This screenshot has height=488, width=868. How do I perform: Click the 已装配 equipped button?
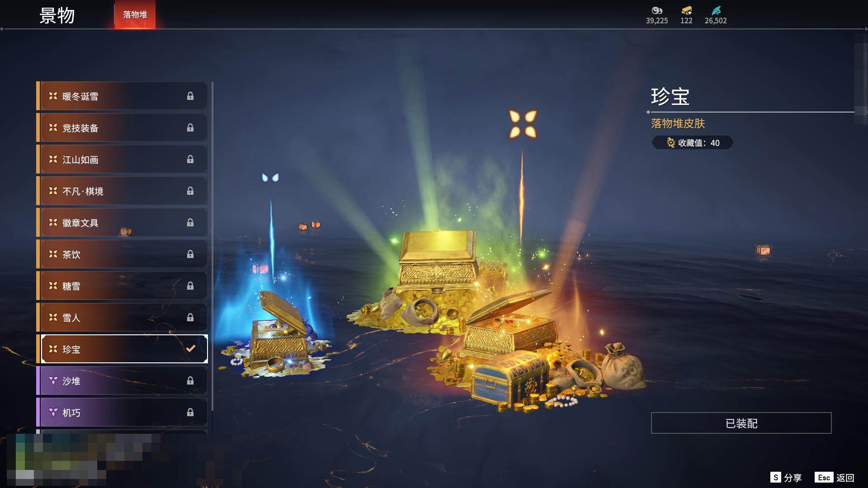[x=741, y=423]
